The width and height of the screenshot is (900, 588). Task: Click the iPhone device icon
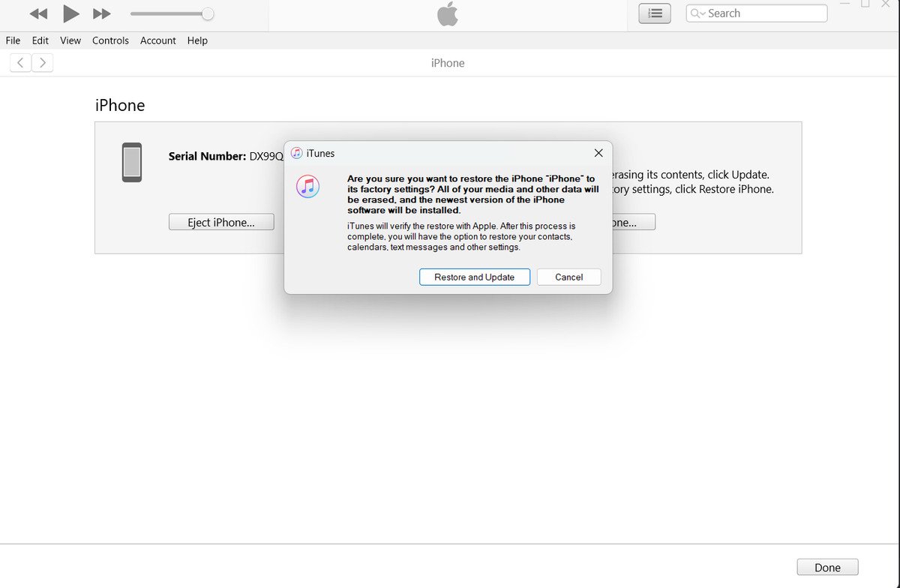[x=132, y=162]
